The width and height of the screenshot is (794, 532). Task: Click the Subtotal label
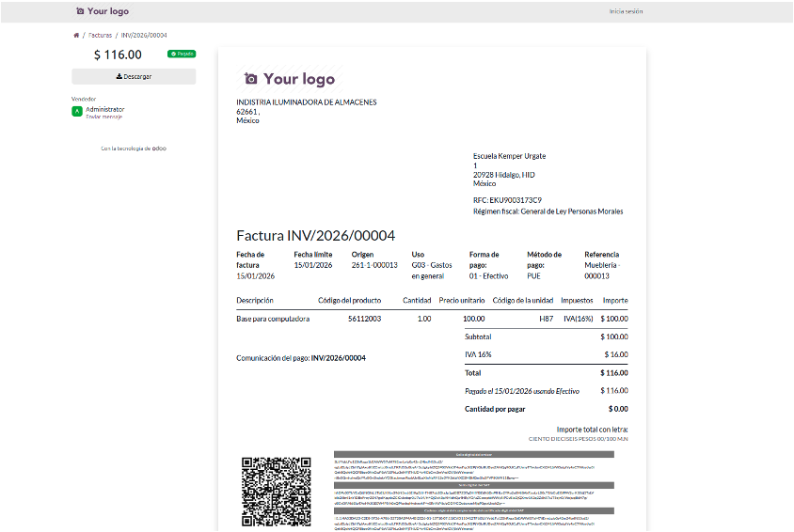478,336
